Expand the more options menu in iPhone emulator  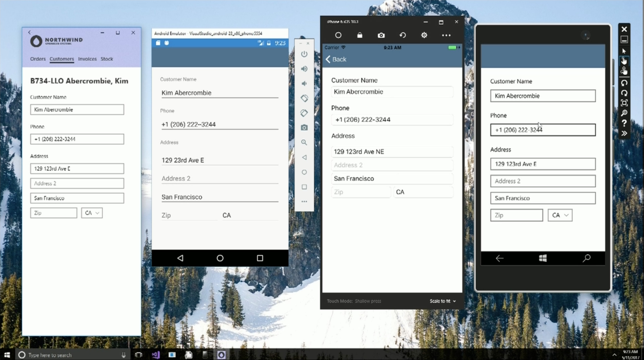[446, 35]
